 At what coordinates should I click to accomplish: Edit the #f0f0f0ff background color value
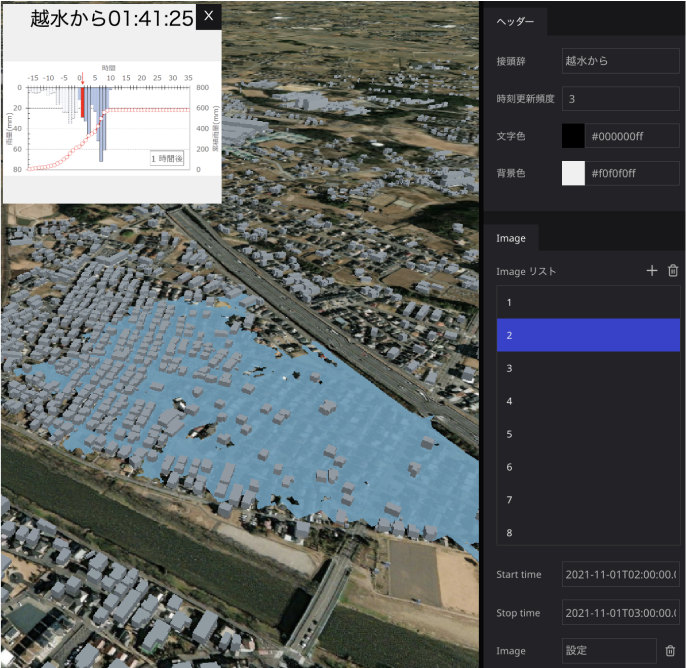coord(632,173)
